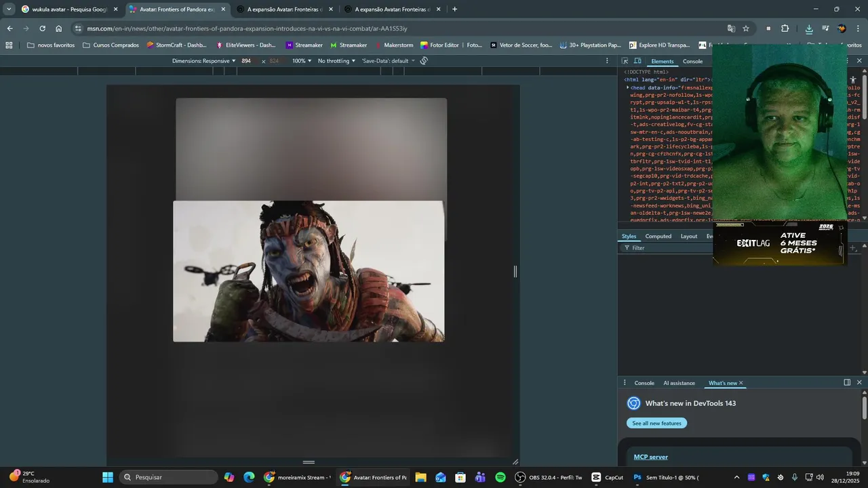Open the weather widget showing 29°C
The width and height of the screenshot is (868, 488).
28,477
